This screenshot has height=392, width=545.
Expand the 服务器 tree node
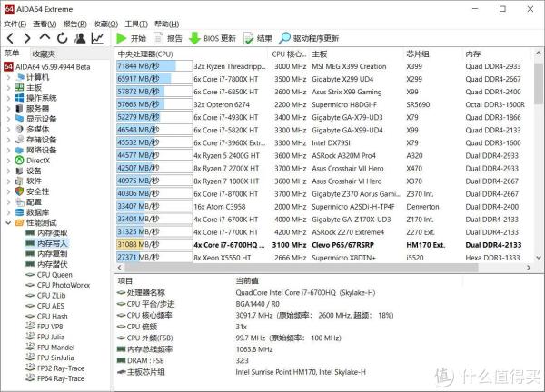point(9,109)
